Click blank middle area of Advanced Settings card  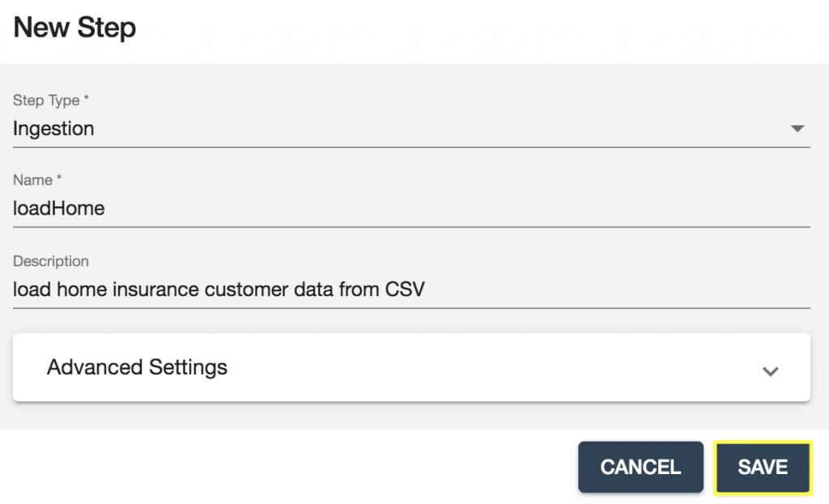click(486, 367)
